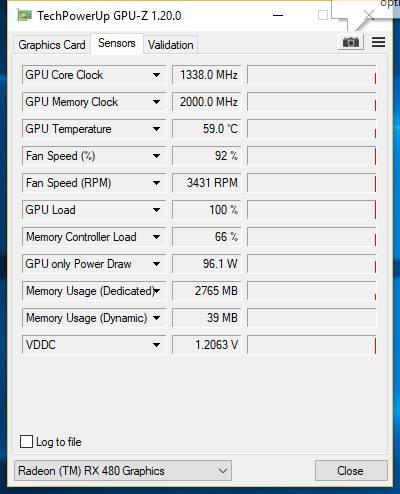
Task: Click the Close button
Action: pos(351,471)
